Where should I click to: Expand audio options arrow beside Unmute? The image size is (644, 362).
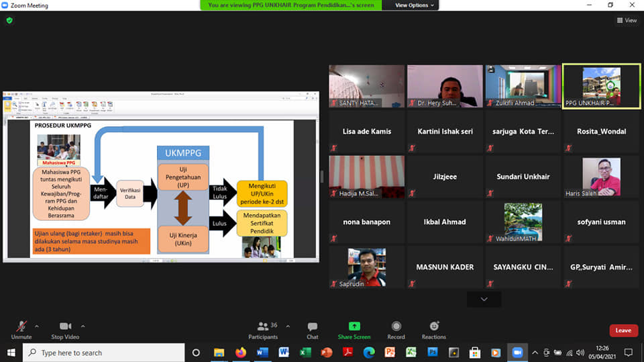click(37, 326)
